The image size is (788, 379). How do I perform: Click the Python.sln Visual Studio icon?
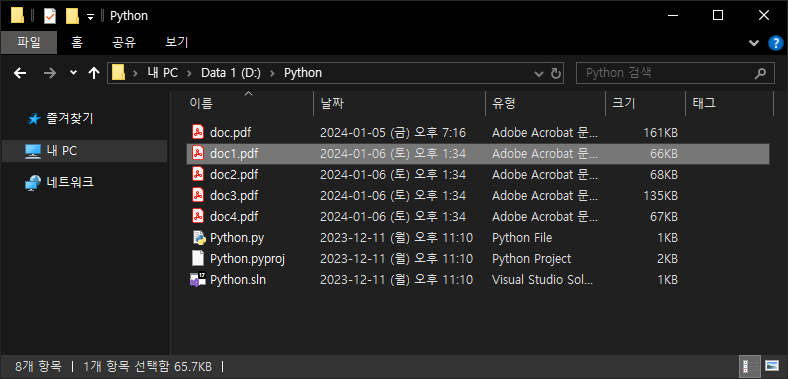(198, 279)
